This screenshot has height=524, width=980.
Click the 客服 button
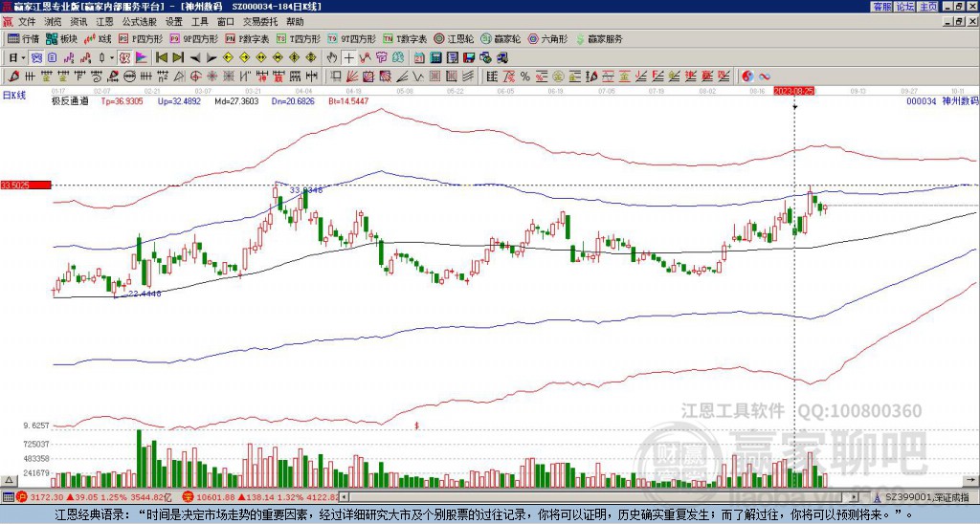pyautogui.click(x=881, y=7)
